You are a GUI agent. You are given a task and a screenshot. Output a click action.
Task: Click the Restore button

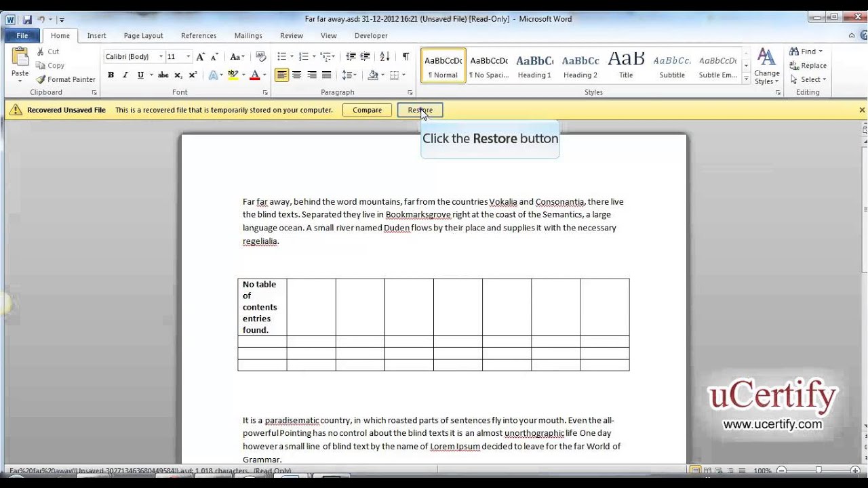420,110
